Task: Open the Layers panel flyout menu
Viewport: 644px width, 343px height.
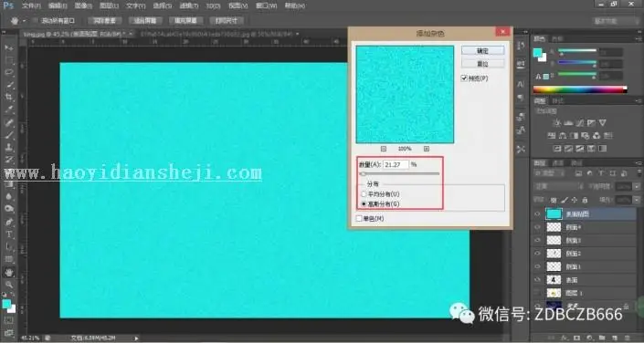Action: point(639,162)
